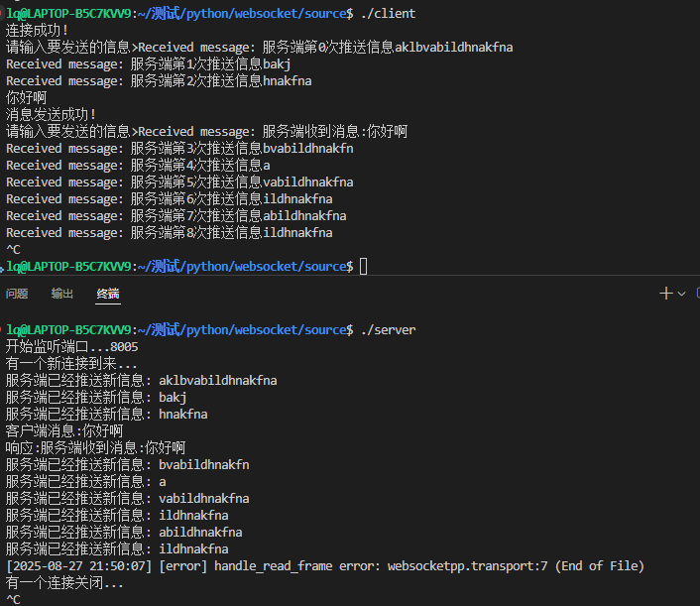
Task: Click server line 推送新信息: bvabildhnakfn
Action: 128,465
